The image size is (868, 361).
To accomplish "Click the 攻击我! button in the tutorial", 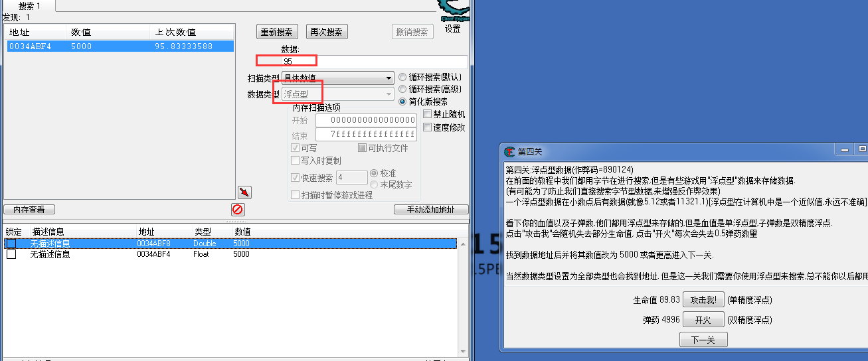I will [x=703, y=300].
